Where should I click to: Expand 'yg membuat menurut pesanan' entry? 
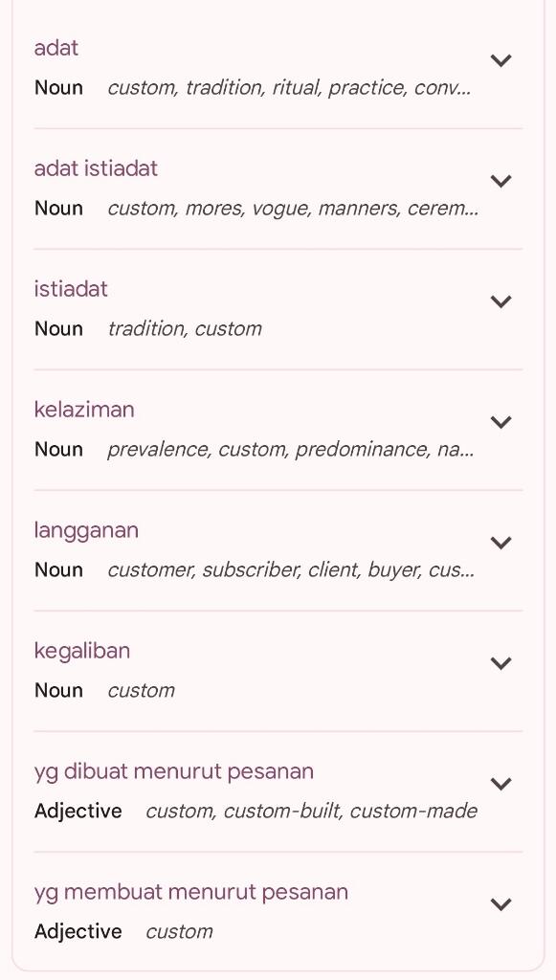coord(500,903)
